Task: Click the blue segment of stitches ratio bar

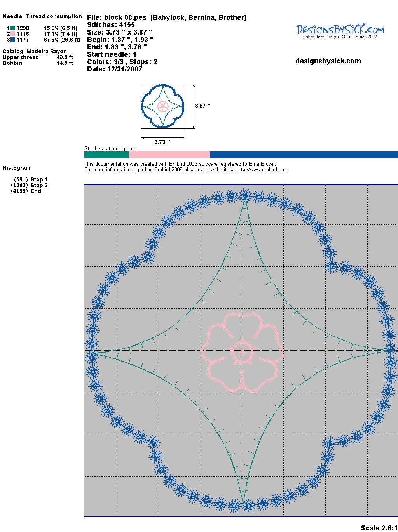Action: pos(304,155)
